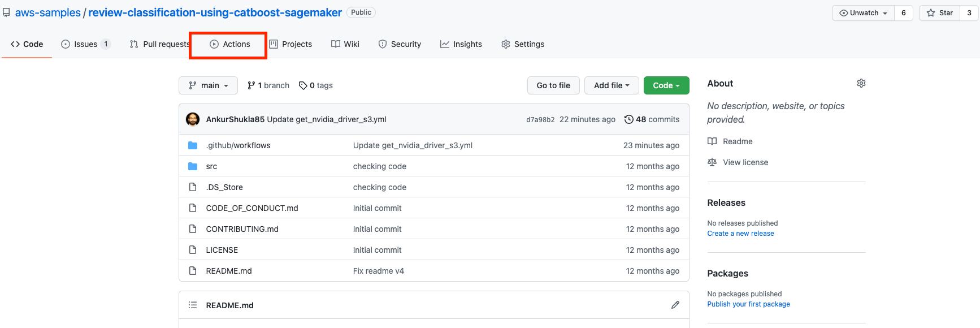Open the LICENSE file
Screen dimensions: 980x328
coord(222,250)
